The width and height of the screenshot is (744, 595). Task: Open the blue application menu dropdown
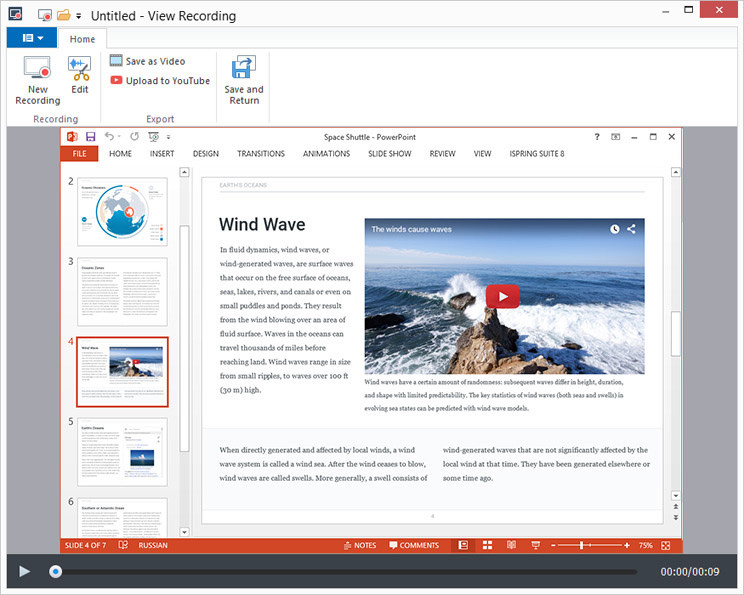32,37
